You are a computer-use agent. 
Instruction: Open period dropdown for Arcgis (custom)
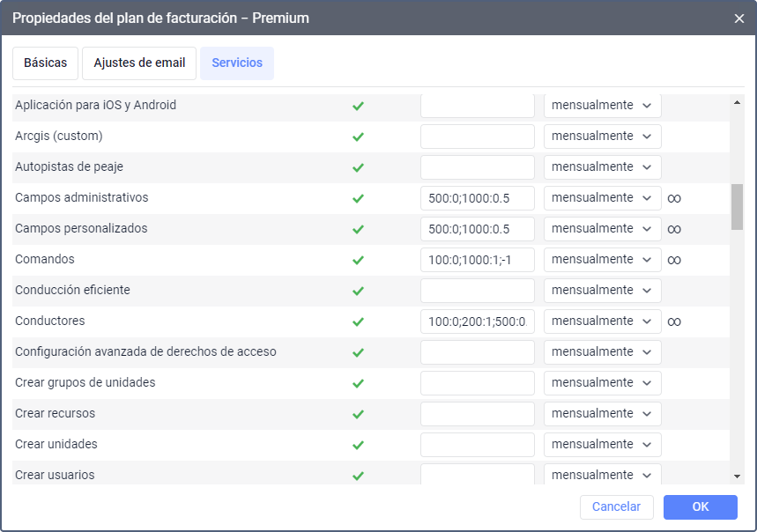click(602, 137)
